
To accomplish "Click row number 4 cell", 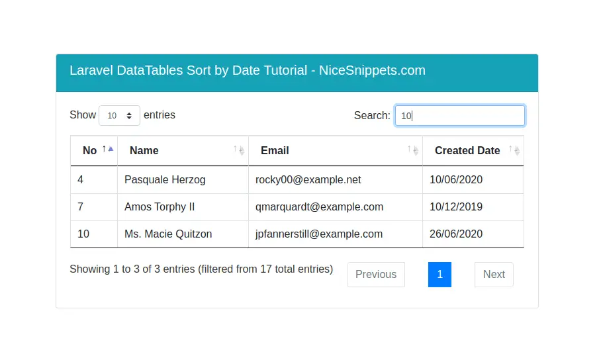I will click(94, 180).
